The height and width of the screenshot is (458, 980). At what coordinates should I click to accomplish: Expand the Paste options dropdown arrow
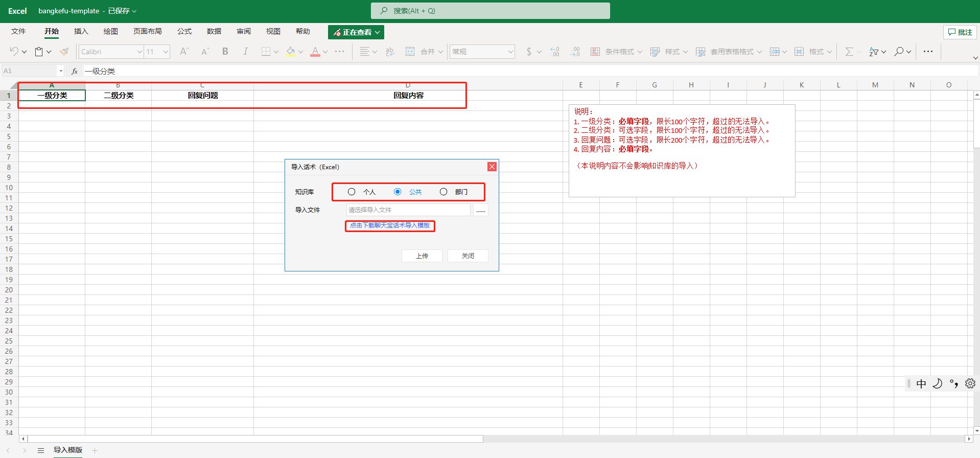pos(49,52)
